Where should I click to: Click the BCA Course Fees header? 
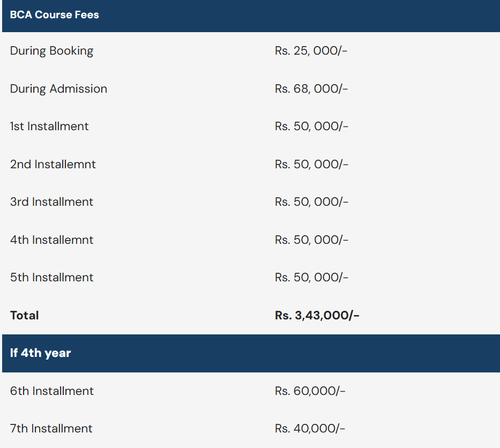(54, 15)
